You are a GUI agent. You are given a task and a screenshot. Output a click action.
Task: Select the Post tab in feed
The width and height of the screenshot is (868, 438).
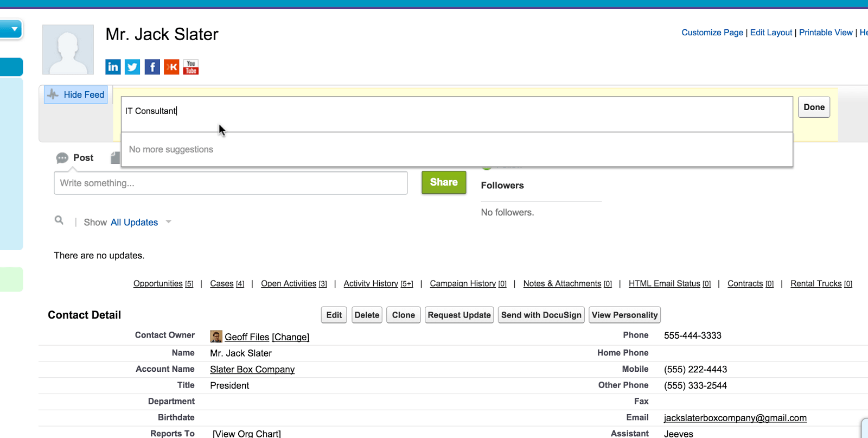75,158
